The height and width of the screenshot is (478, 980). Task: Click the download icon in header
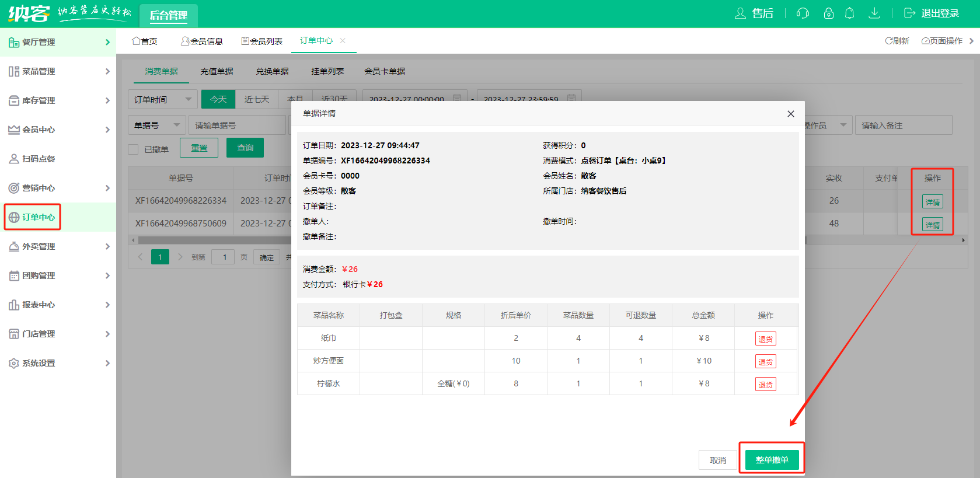(874, 13)
